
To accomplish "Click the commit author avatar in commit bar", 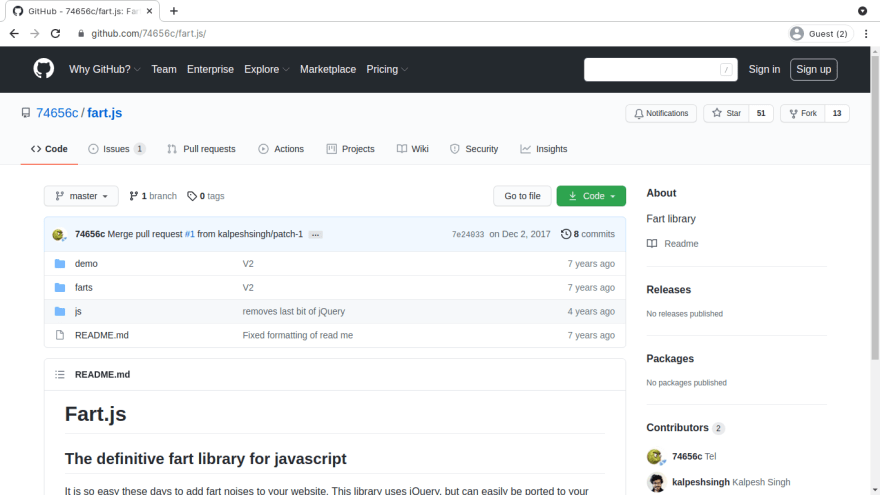I will [x=58, y=235].
